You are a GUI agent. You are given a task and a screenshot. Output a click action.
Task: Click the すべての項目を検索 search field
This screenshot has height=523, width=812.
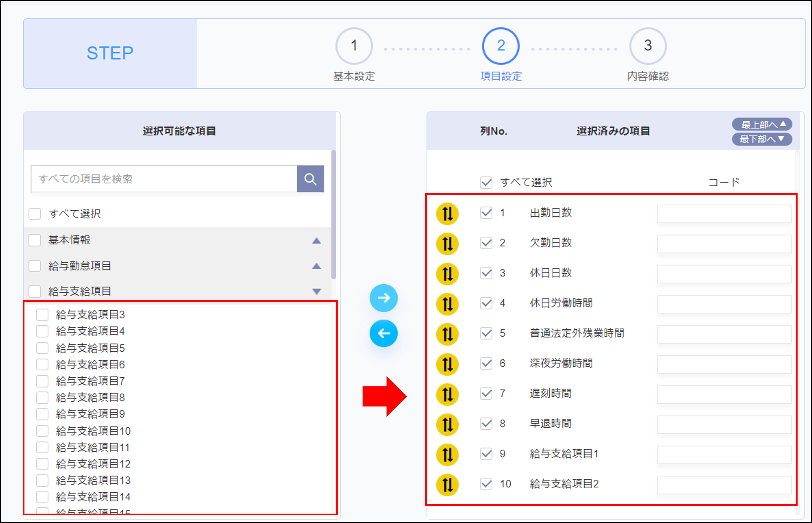(164, 179)
